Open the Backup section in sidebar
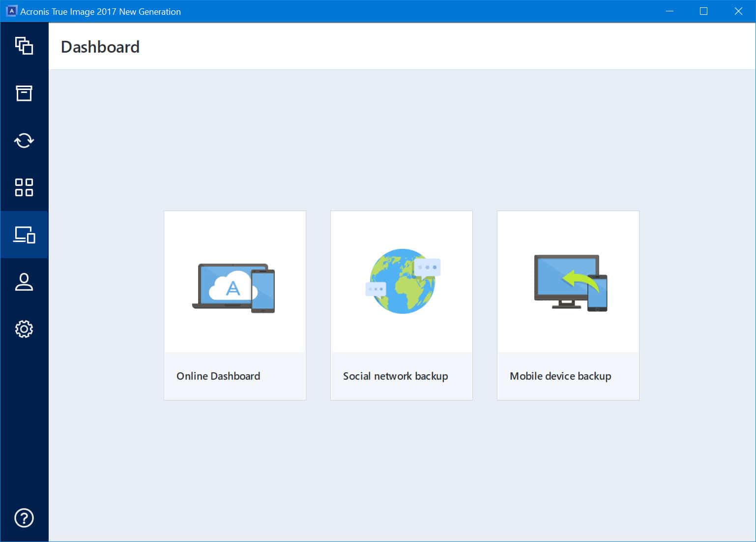This screenshot has width=756, height=542. 24,46
